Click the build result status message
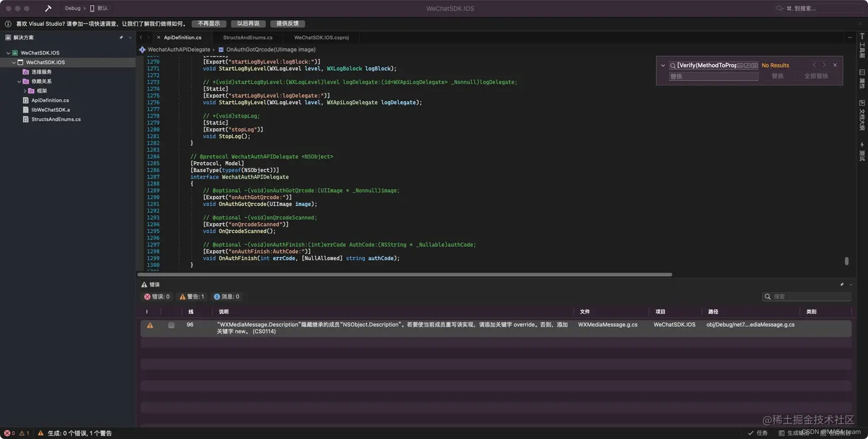Screen dimensions: 868x439 coord(80,433)
